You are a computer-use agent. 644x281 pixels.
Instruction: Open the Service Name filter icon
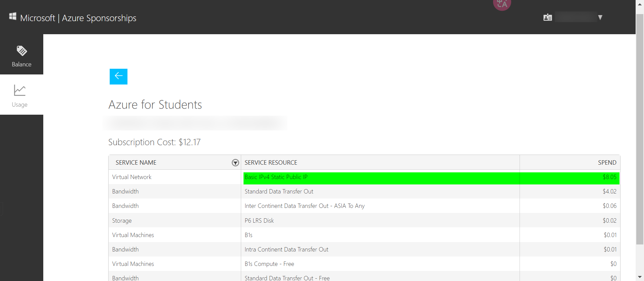point(235,163)
